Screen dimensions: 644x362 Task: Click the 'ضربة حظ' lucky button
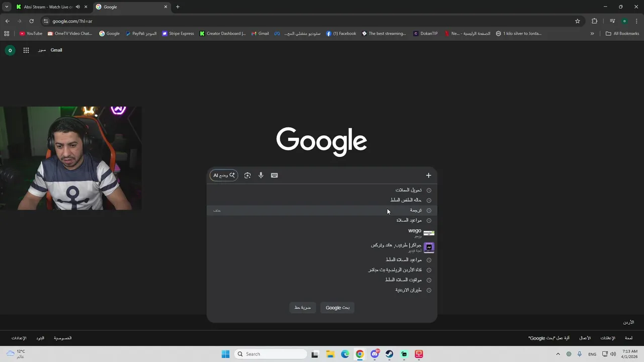(x=303, y=308)
